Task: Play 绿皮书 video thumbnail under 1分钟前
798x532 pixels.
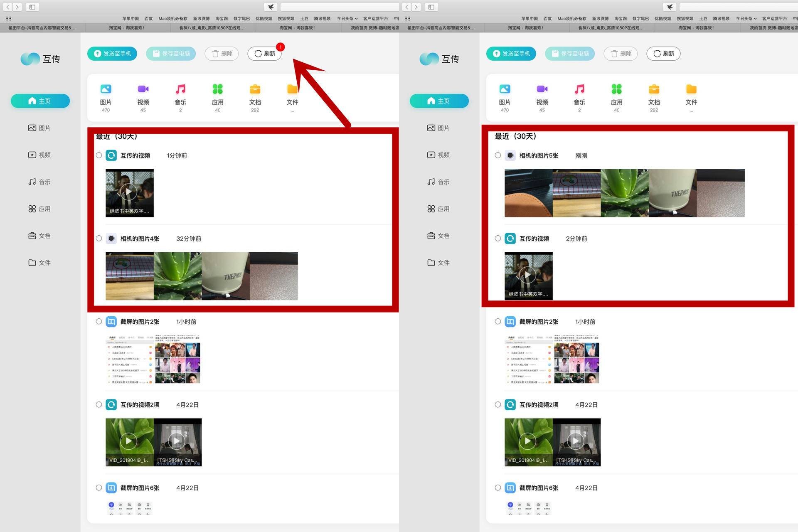Action: pyautogui.click(x=129, y=192)
